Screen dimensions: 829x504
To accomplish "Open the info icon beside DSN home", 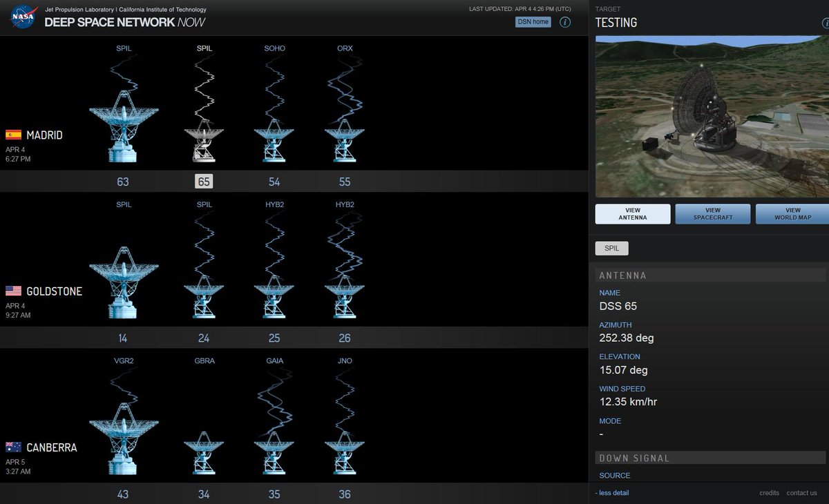I will (565, 22).
